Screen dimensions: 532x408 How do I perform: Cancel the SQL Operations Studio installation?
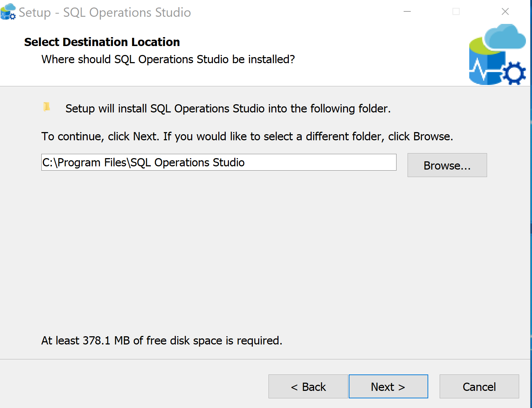point(479,387)
